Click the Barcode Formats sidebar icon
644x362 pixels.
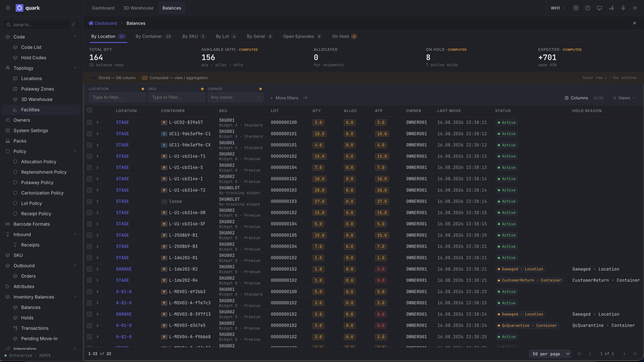pyautogui.click(x=8, y=224)
